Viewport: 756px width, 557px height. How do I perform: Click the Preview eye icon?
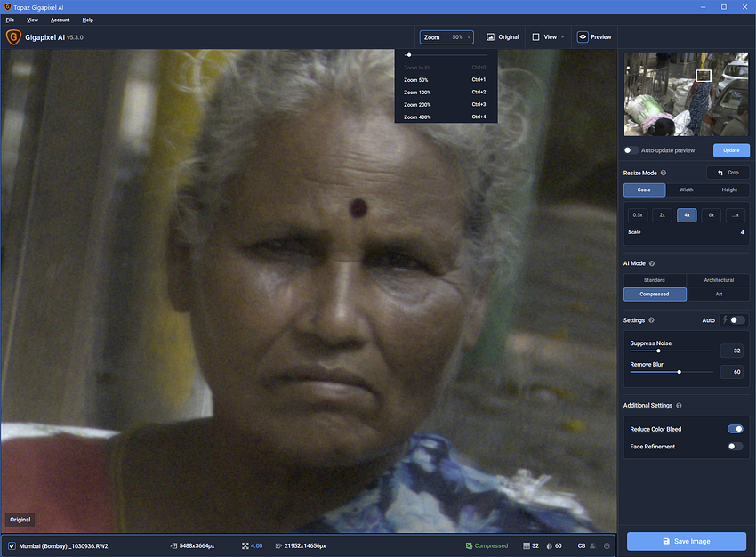tap(583, 37)
